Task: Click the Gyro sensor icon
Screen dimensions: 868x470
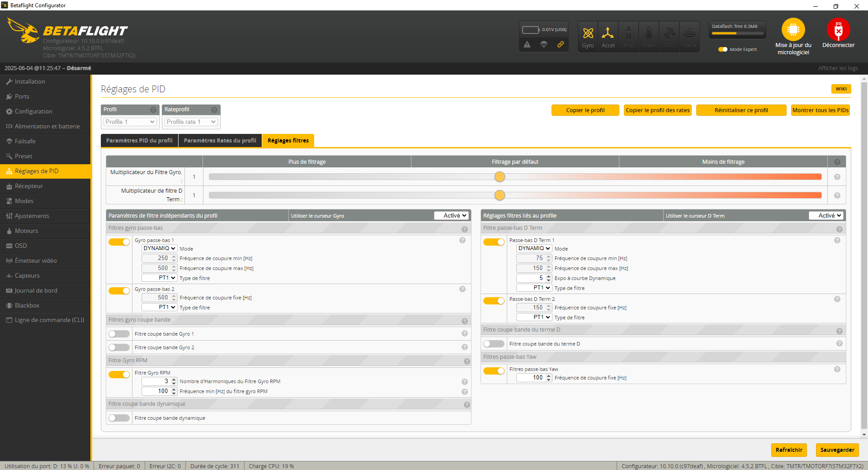Action: pos(588,37)
